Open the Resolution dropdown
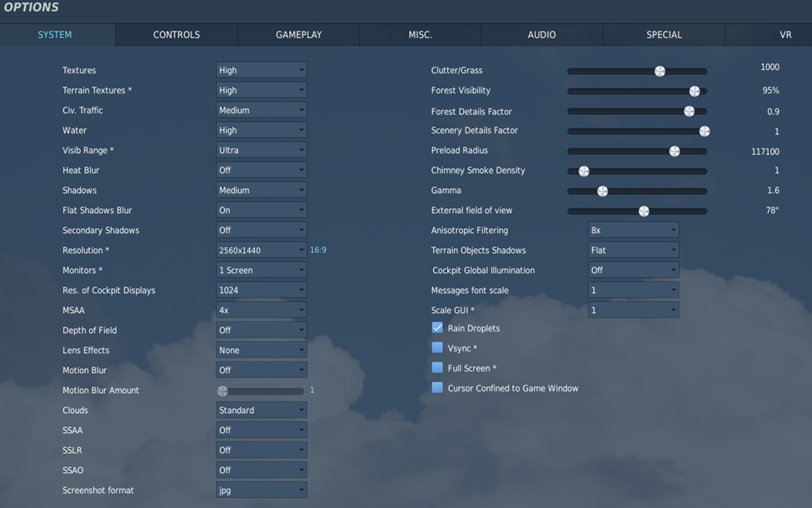Image resolution: width=812 pixels, height=508 pixels. 262,250
